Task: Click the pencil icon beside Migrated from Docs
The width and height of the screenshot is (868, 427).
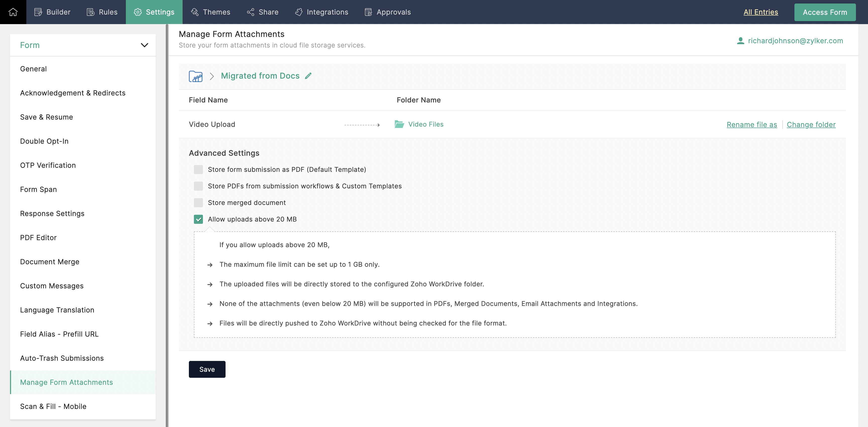Action: [x=308, y=76]
